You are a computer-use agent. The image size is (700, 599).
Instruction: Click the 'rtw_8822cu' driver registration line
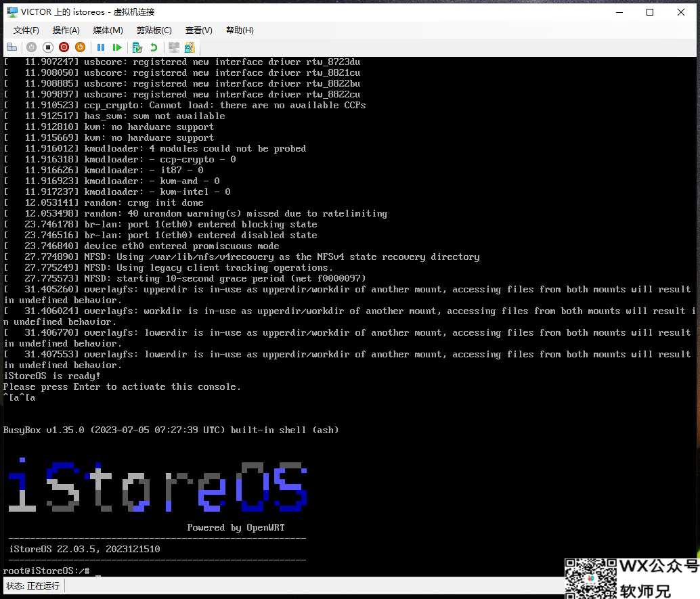(x=181, y=94)
